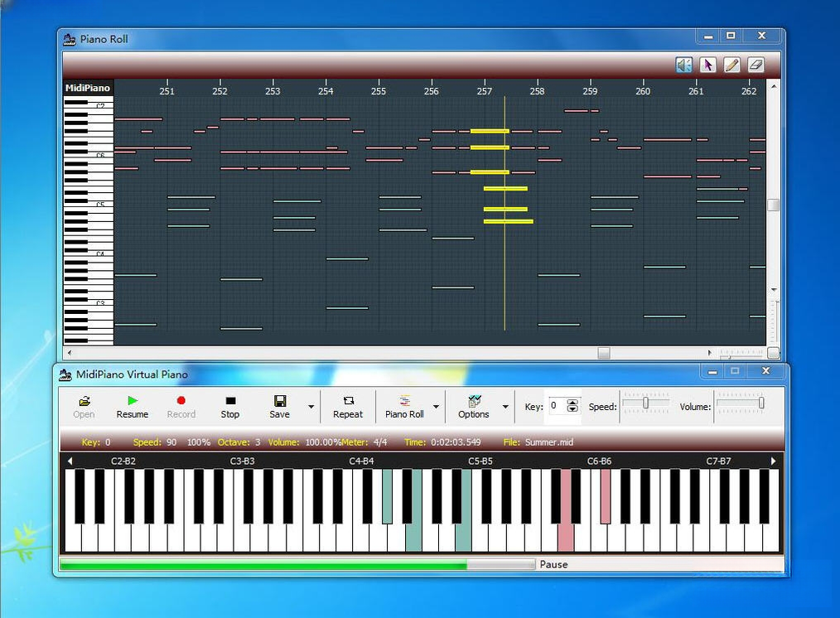Adjust the horizontal zoom slider in Piano Roll
Image resolution: width=840 pixels, height=618 pixels.
[x=741, y=354]
